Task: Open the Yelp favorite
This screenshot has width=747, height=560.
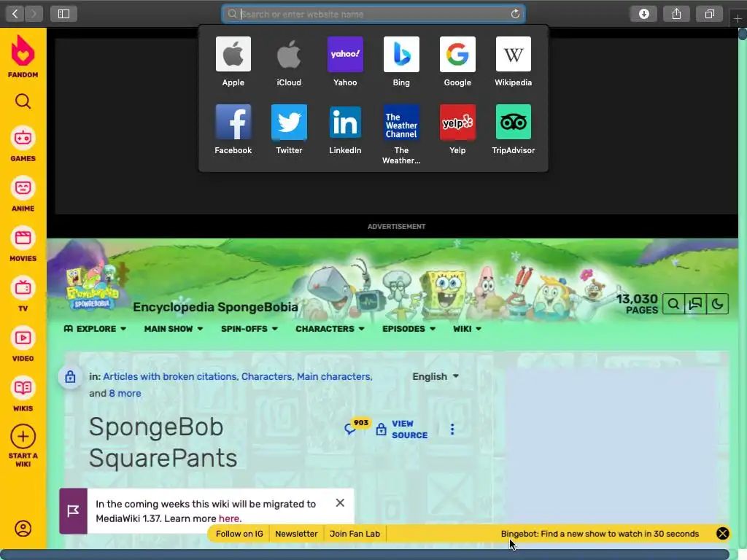Action: [457, 129]
